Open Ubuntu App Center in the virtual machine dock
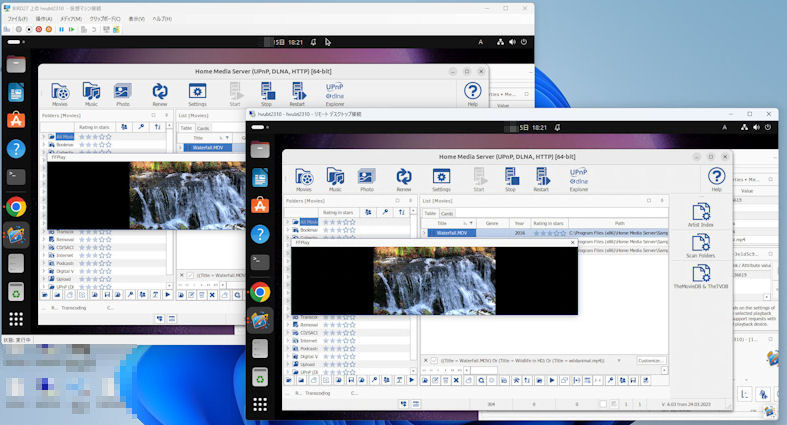Viewport: 787px width, 425px height. (x=16, y=120)
